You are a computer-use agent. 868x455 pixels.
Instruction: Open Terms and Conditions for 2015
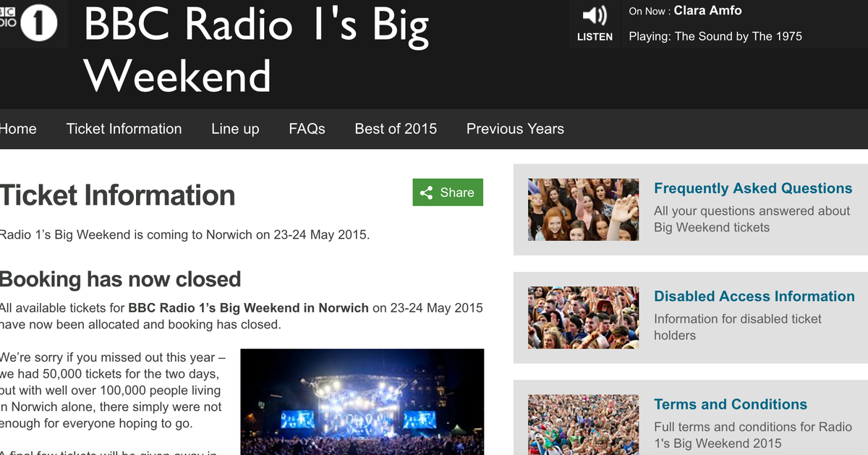(731, 404)
